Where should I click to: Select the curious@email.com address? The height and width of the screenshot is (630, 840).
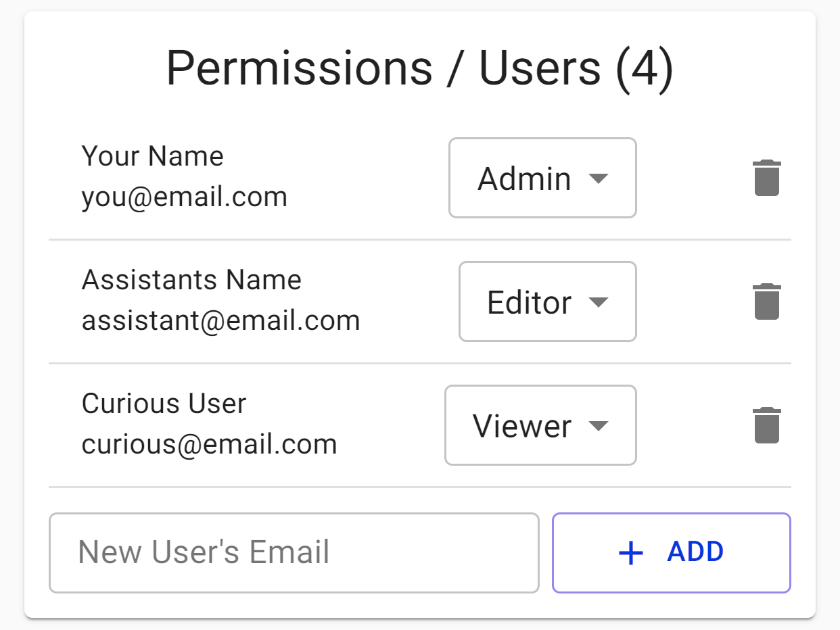209,445
